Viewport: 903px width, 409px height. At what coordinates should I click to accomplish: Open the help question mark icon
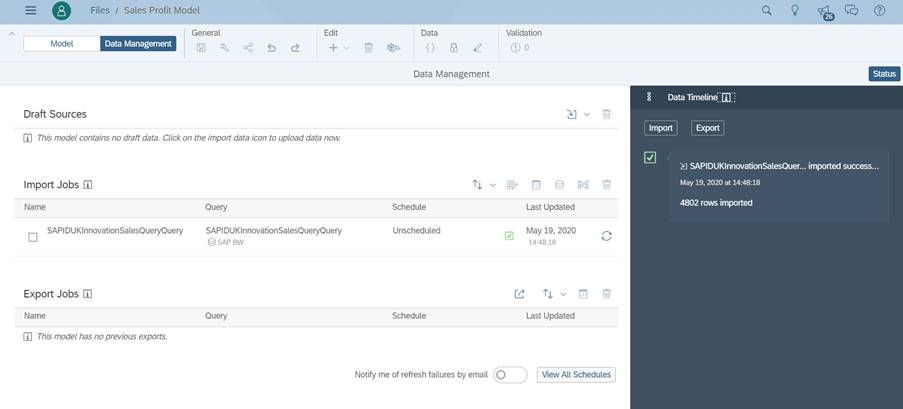point(880,11)
